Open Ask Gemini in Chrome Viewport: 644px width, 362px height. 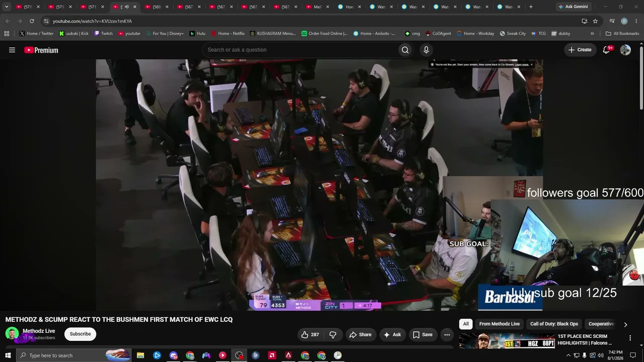coord(573,7)
